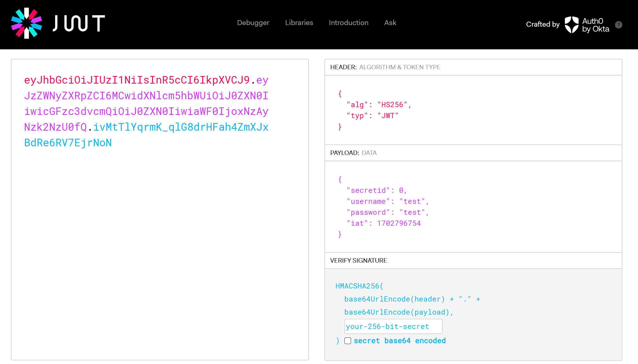Open the Debugger tab
This screenshot has width=638, height=364.
[x=253, y=23]
